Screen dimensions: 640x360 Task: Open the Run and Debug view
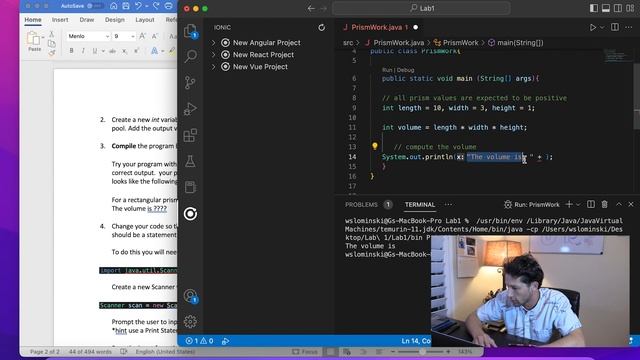190,109
